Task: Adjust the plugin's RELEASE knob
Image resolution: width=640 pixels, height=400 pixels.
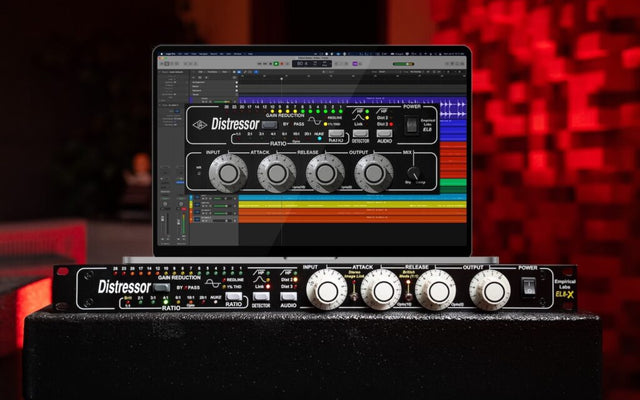Action: 325,173
